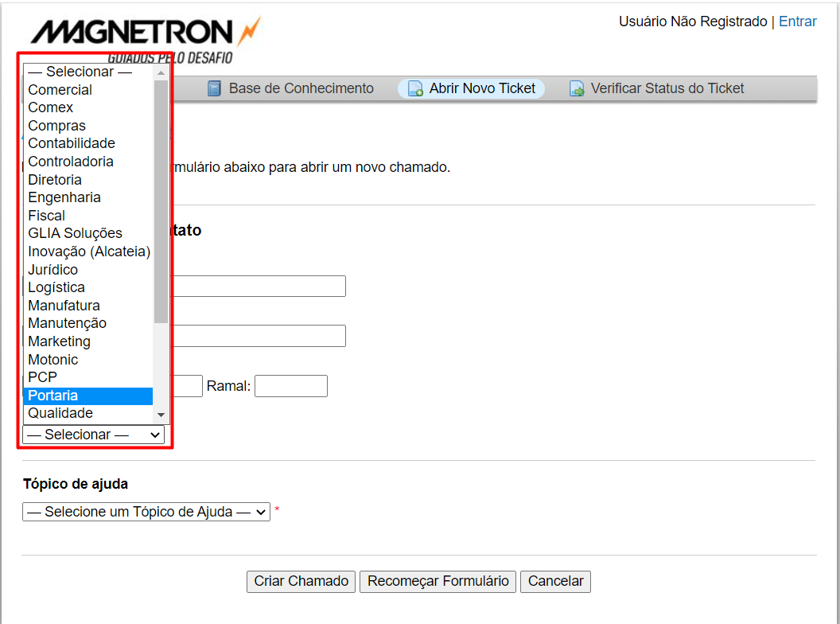840x624 pixels.
Task: Click the Base de Conhecimento book icon
Action: [x=214, y=89]
